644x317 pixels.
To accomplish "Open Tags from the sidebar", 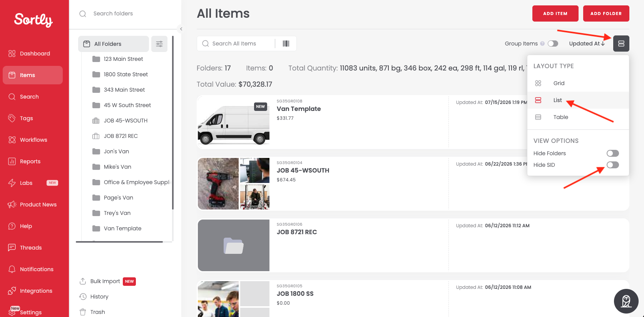I will [33, 118].
